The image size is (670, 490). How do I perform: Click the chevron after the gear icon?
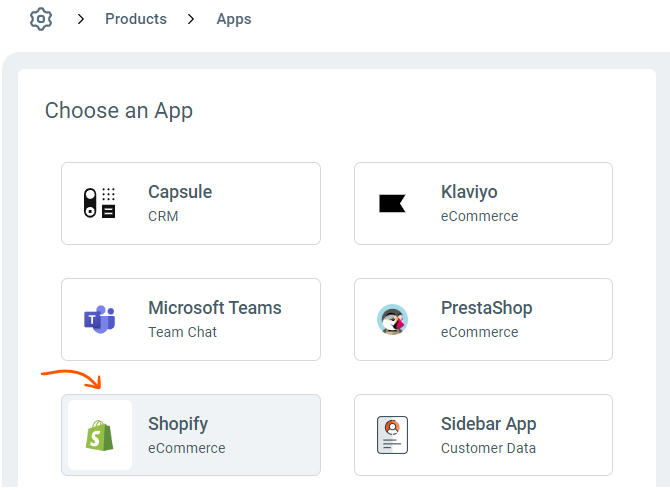coord(81,19)
